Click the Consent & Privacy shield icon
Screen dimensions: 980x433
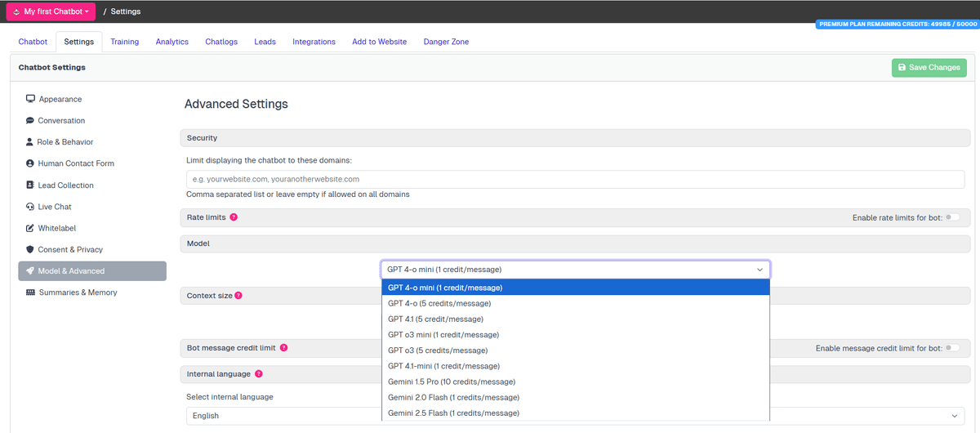pyautogui.click(x=30, y=250)
